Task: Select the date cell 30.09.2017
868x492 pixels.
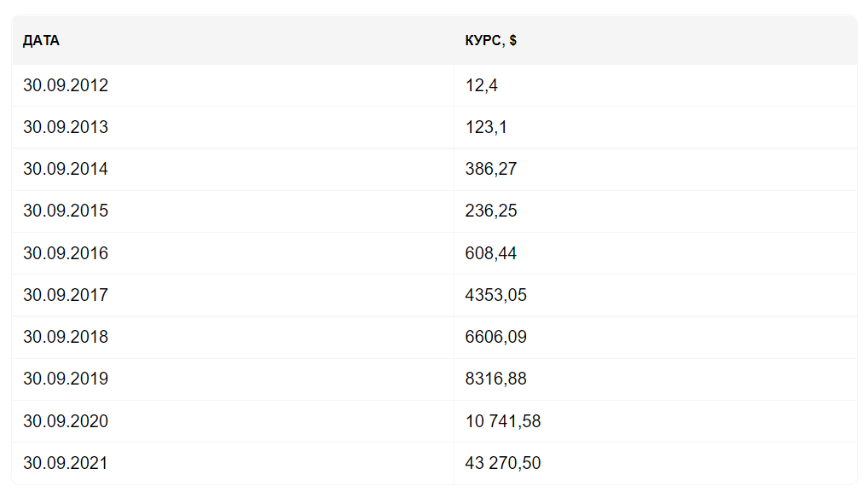Action: tap(66, 295)
